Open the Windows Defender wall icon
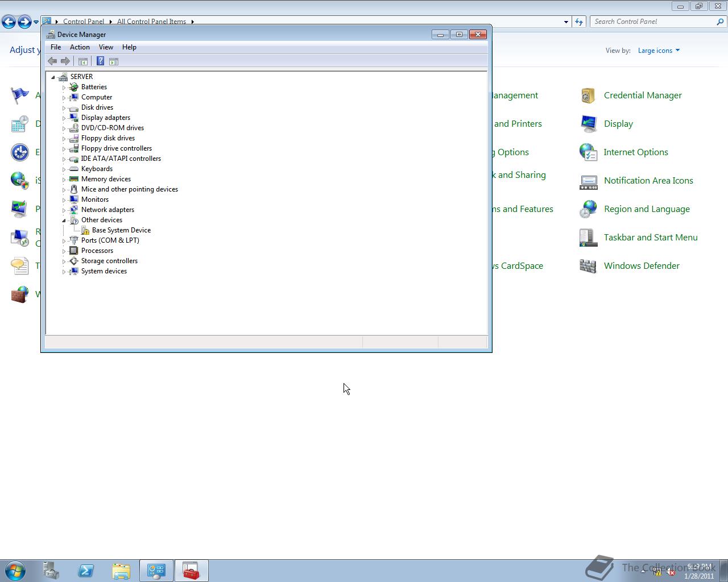 click(588, 266)
